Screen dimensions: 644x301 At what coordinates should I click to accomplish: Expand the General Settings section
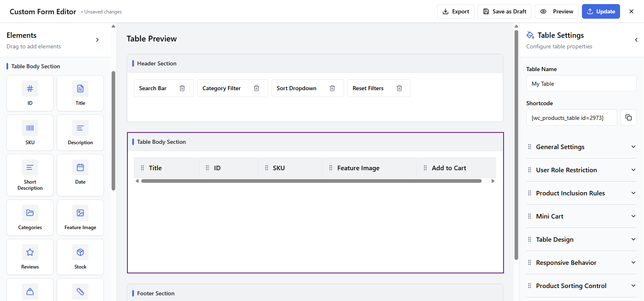pos(581,147)
